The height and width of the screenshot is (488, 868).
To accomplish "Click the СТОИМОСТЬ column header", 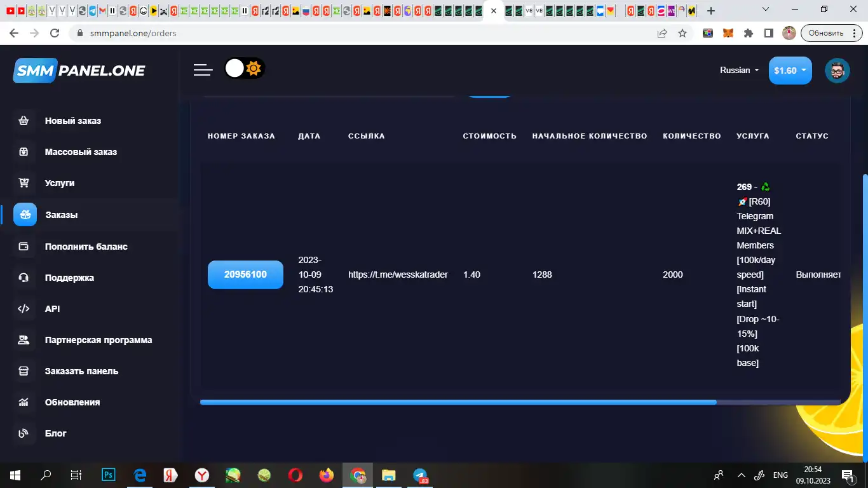I will click(x=489, y=136).
